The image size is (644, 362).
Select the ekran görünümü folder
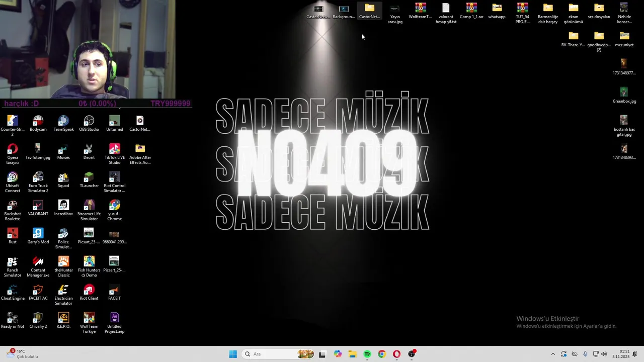coord(574,13)
